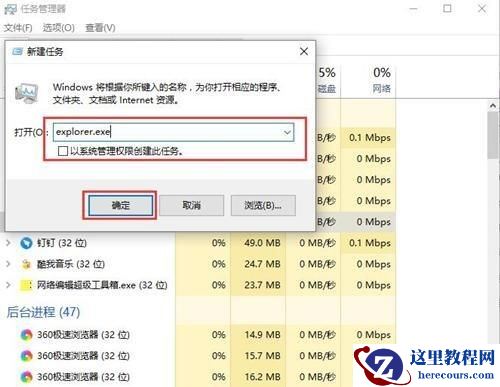Click the topmost 0.1 Mbps network value

click(370, 137)
